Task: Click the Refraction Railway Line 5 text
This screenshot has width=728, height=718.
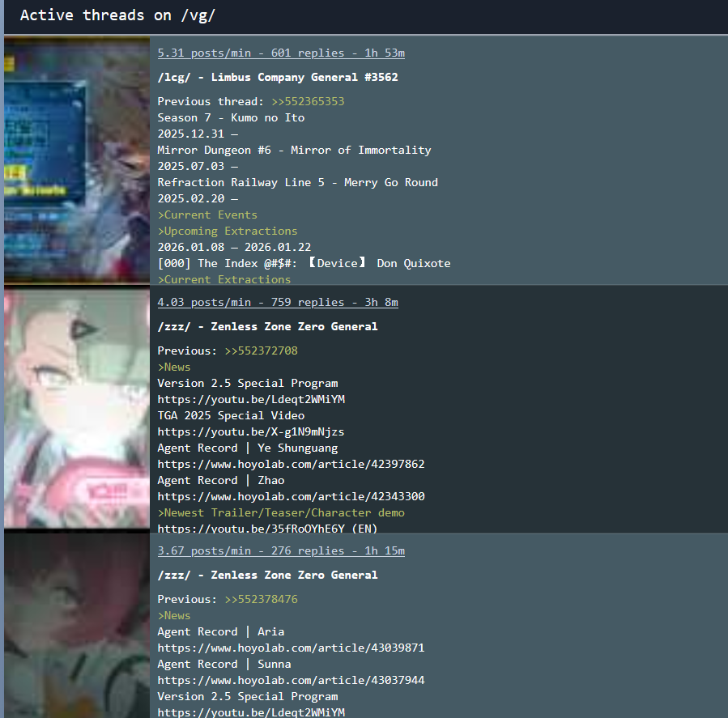Action: click(x=298, y=182)
